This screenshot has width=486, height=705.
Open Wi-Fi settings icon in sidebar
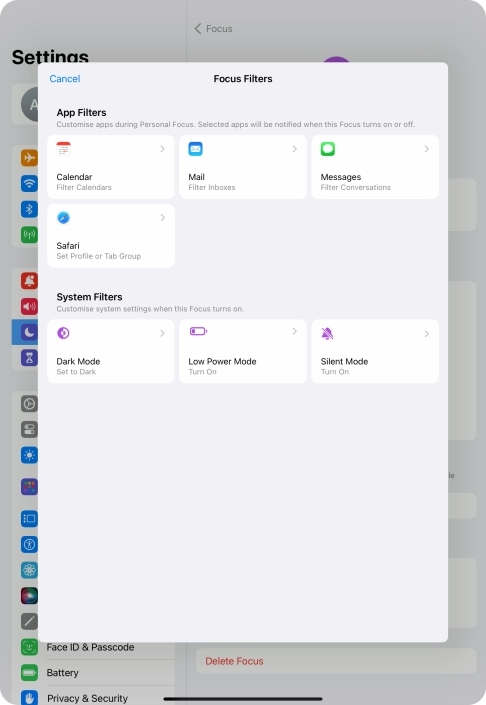tap(29, 183)
